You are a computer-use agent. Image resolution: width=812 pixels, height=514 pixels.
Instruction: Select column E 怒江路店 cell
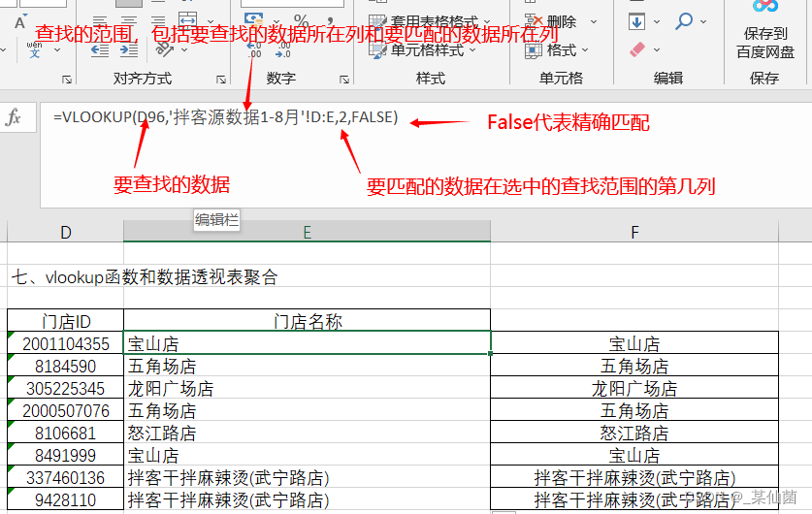click(x=307, y=433)
